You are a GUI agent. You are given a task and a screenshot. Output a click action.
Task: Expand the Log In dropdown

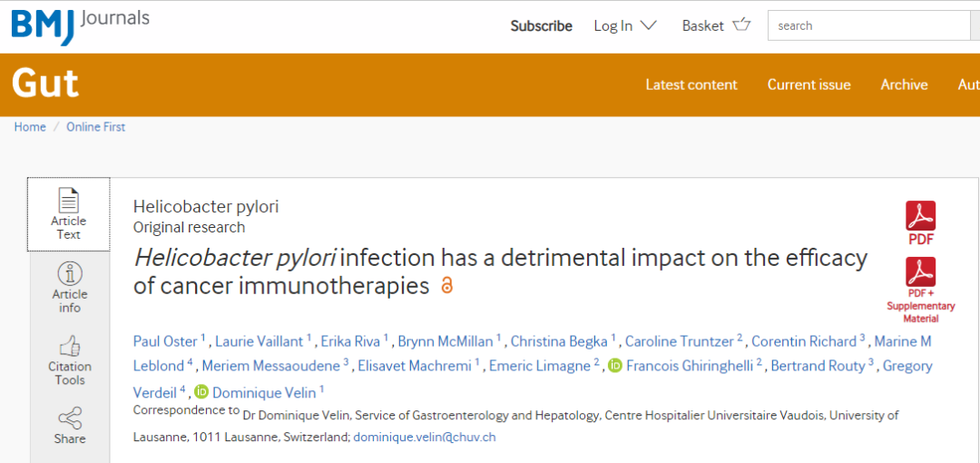pyautogui.click(x=625, y=25)
